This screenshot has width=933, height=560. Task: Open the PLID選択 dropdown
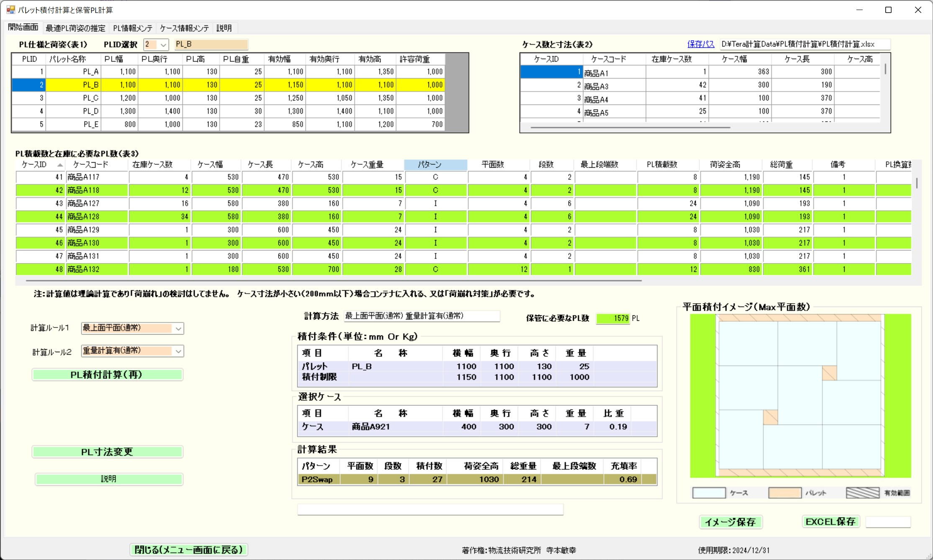tap(163, 44)
